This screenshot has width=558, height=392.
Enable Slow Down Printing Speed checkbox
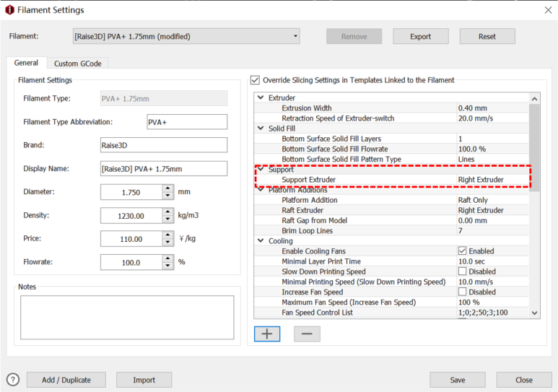click(463, 271)
